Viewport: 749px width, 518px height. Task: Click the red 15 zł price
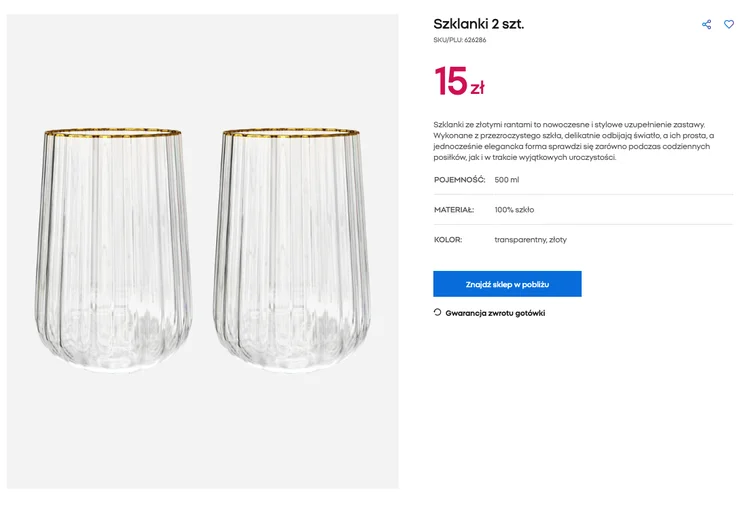(x=459, y=82)
